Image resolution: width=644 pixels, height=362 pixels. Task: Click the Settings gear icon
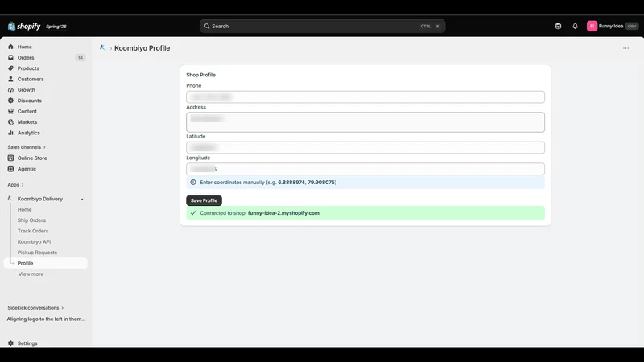click(10, 343)
